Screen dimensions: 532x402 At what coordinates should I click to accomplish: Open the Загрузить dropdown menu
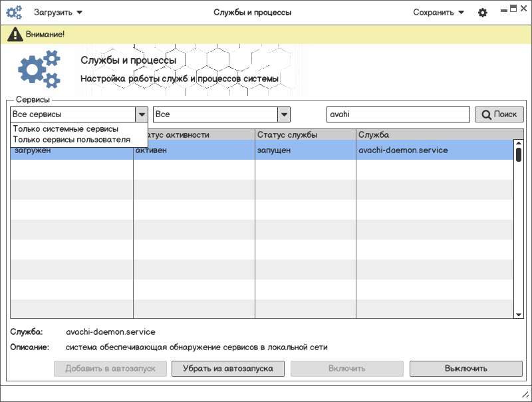coord(58,13)
